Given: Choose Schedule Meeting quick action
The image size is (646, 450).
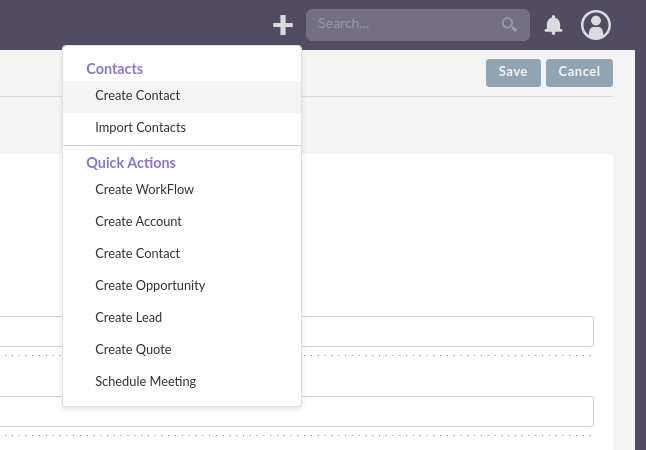Looking at the screenshot, I should point(145,382).
